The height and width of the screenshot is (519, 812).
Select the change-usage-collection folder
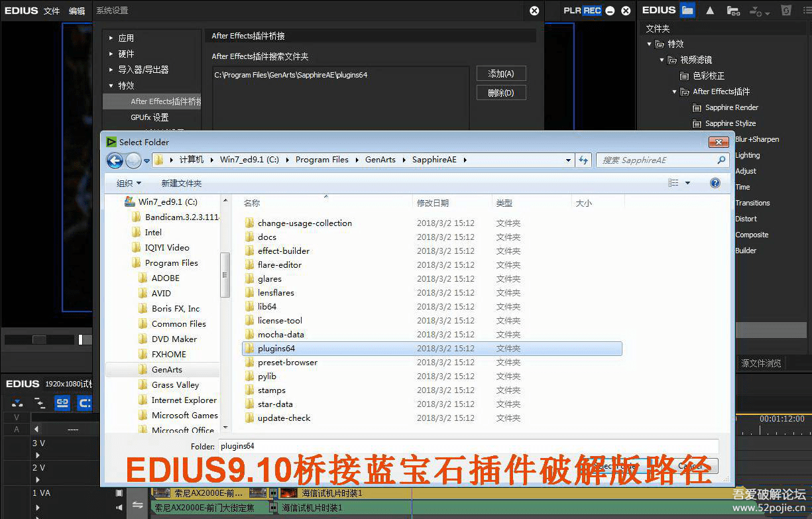(x=305, y=223)
